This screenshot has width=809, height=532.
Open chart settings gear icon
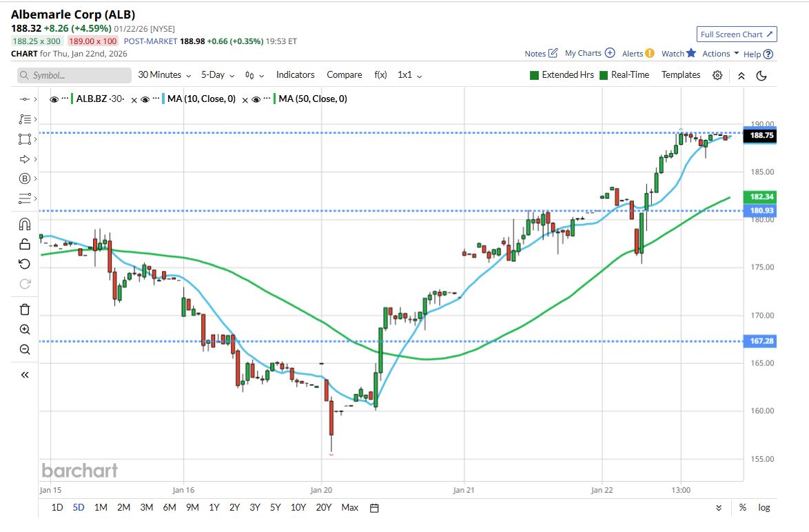(717, 75)
